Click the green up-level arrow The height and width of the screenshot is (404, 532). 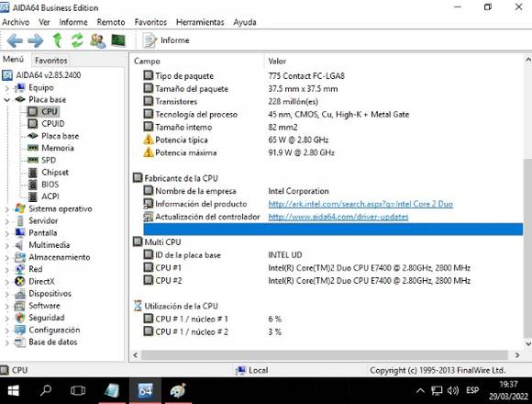[57, 40]
